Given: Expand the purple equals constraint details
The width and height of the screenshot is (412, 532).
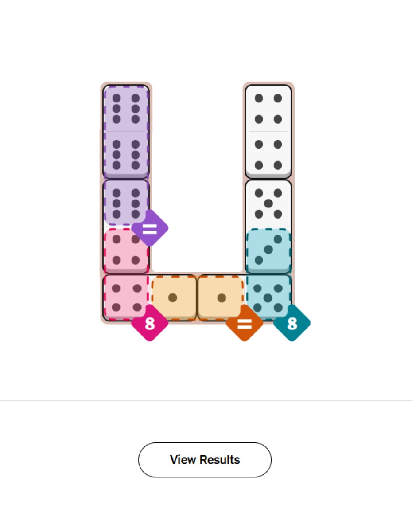Looking at the screenshot, I should (x=151, y=227).
